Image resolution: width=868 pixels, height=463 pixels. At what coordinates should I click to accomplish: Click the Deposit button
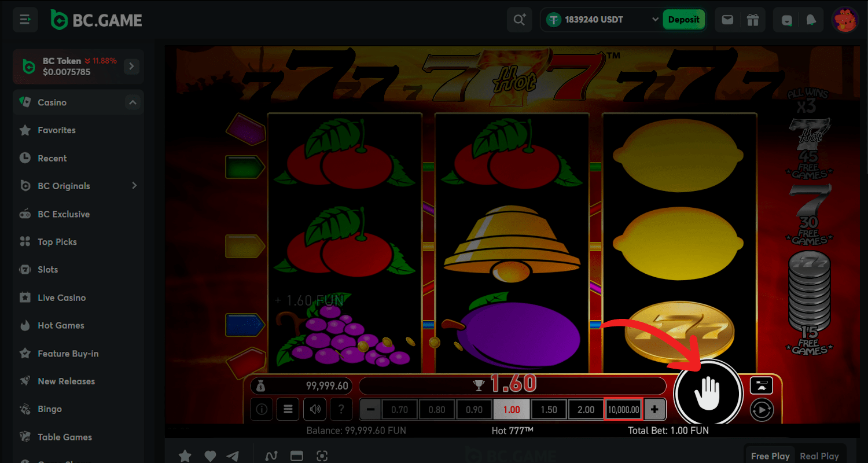tap(684, 20)
